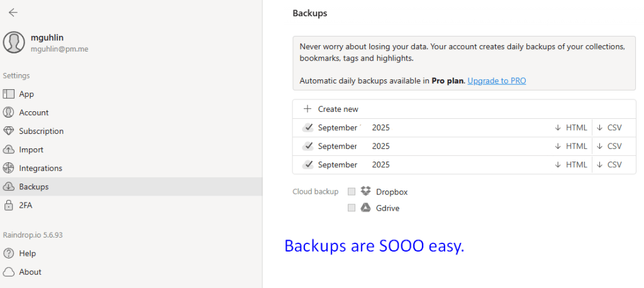Image resolution: width=644 pixels, height=288 pixels.
Task: Download first backup as HTML
Action: click(x=571, y=128)
